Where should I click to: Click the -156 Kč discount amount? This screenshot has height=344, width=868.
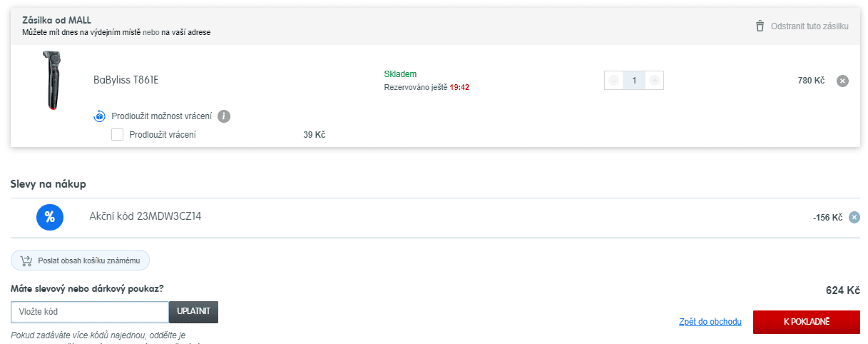pyautogui.click(x=827, y=218)
